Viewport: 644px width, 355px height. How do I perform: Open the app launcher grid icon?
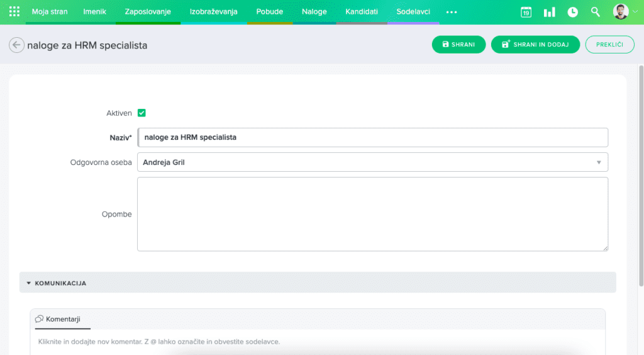14,12
